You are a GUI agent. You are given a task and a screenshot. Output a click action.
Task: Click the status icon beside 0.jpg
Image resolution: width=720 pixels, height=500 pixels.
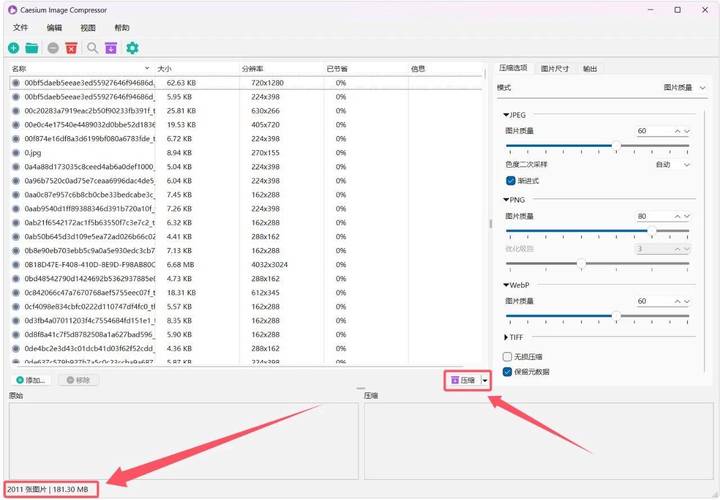[16, 153]
